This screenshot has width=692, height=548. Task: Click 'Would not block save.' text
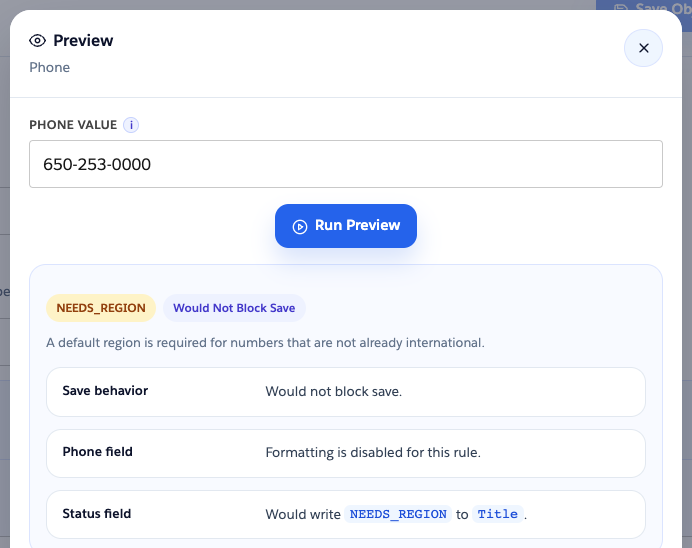334,391
